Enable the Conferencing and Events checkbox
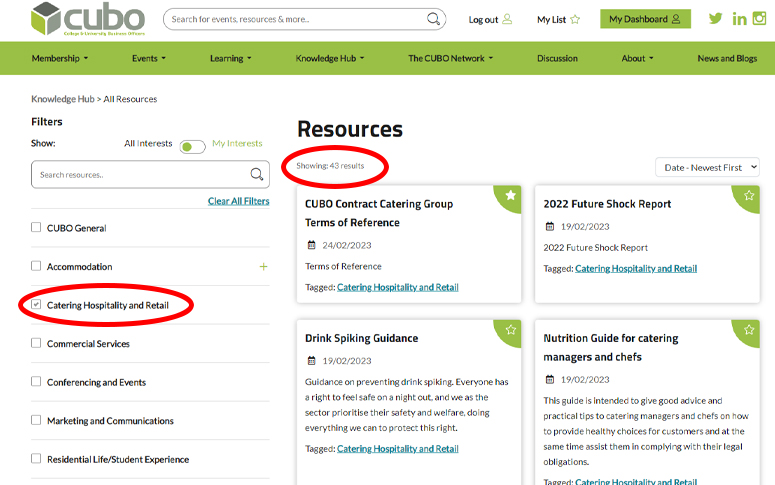Viewport: 775px width, 485px height. (37, 382)
